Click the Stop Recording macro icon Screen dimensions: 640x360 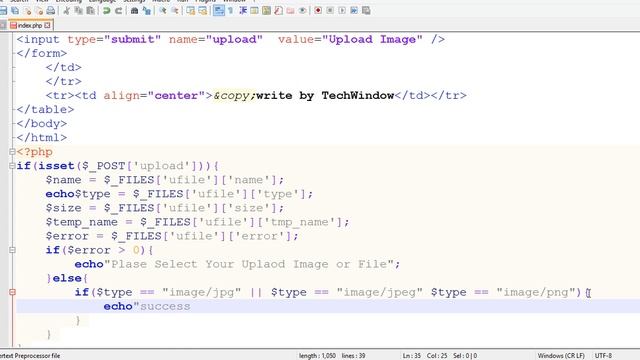point(330,11)
